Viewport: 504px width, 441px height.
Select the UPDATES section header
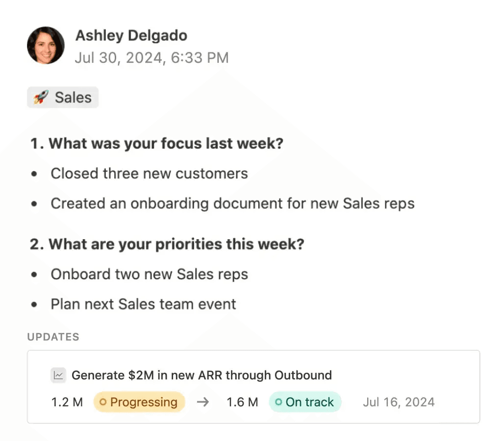53,337
